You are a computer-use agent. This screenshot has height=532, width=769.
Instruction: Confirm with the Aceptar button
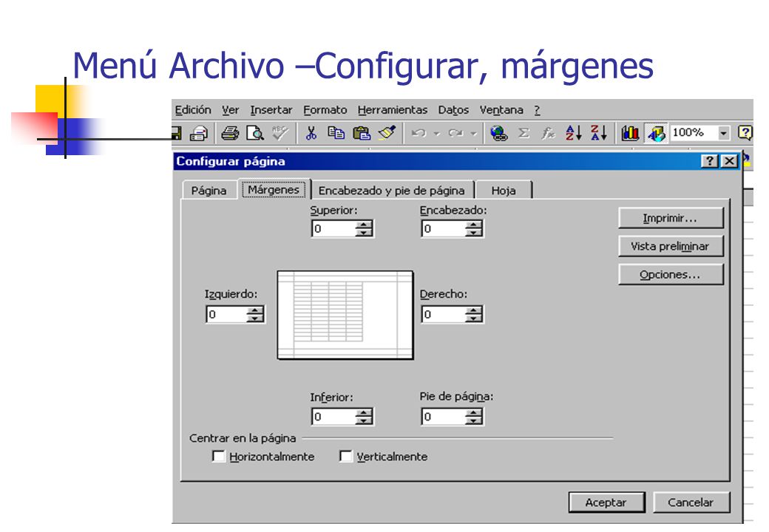click(606, 502)
